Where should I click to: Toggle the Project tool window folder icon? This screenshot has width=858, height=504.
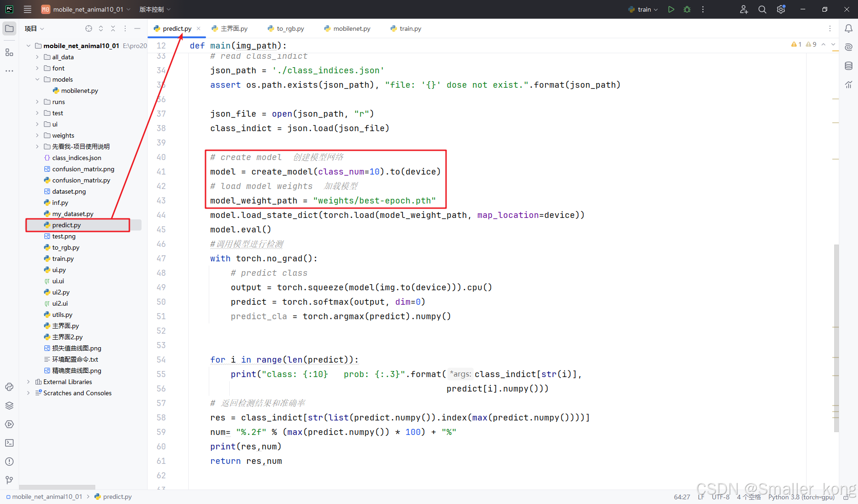tap(9, 28)
